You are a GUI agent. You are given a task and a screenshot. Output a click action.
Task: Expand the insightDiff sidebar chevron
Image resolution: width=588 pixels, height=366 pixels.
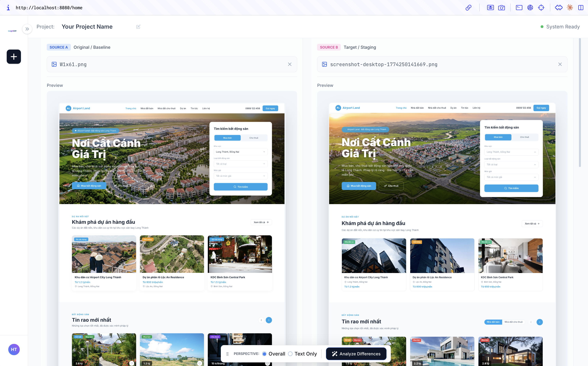click(x=27, y=29)
